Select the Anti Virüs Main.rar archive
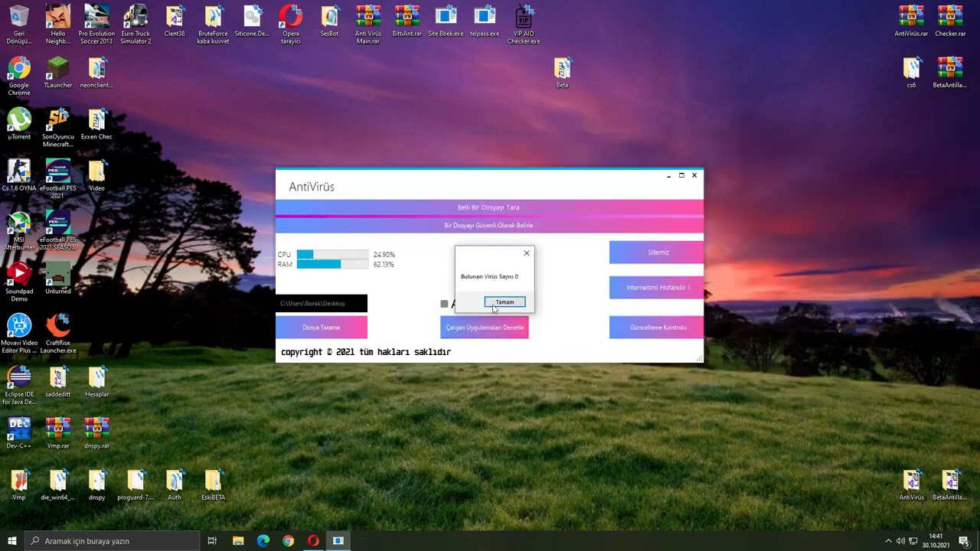Screen dimensions: 980x551 [x=368, y=24]
